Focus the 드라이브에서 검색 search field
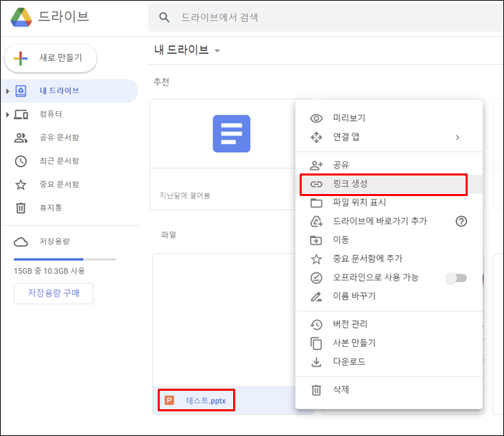The image size is (504, 436). (x=326, y=17)
